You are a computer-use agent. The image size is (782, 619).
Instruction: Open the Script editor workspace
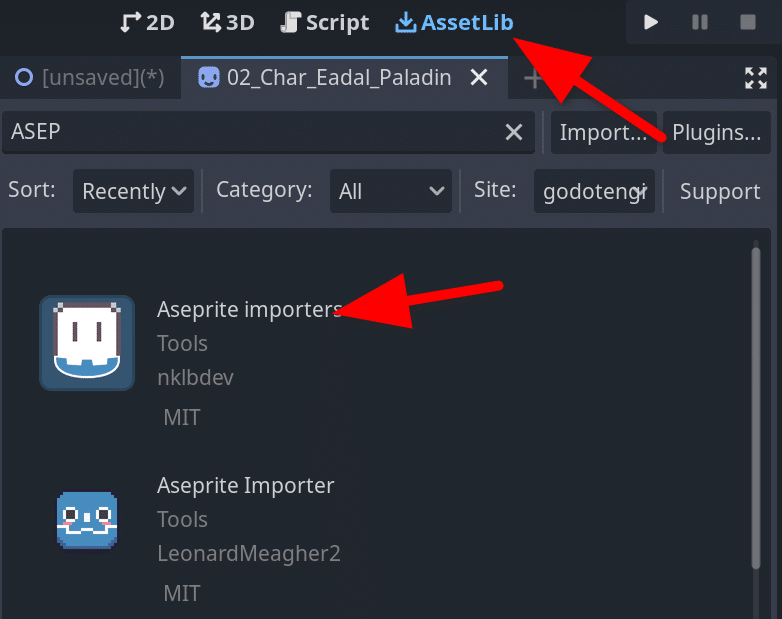(325, 22)
